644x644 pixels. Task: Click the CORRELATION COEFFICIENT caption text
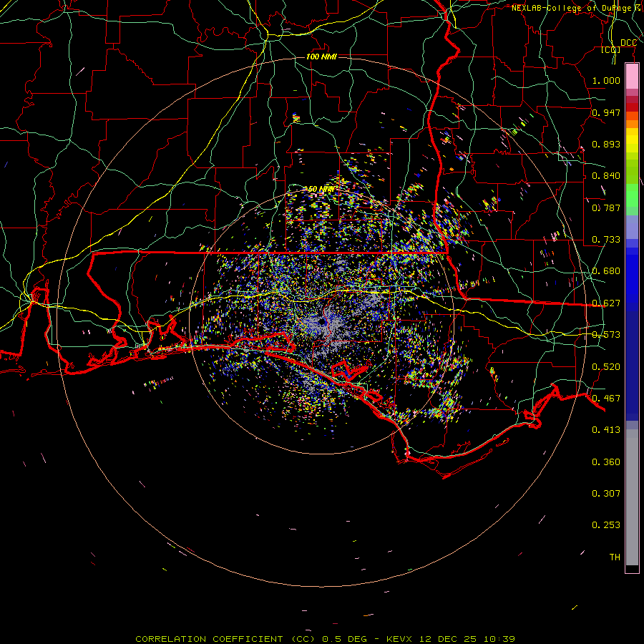(x=209, y=639)
